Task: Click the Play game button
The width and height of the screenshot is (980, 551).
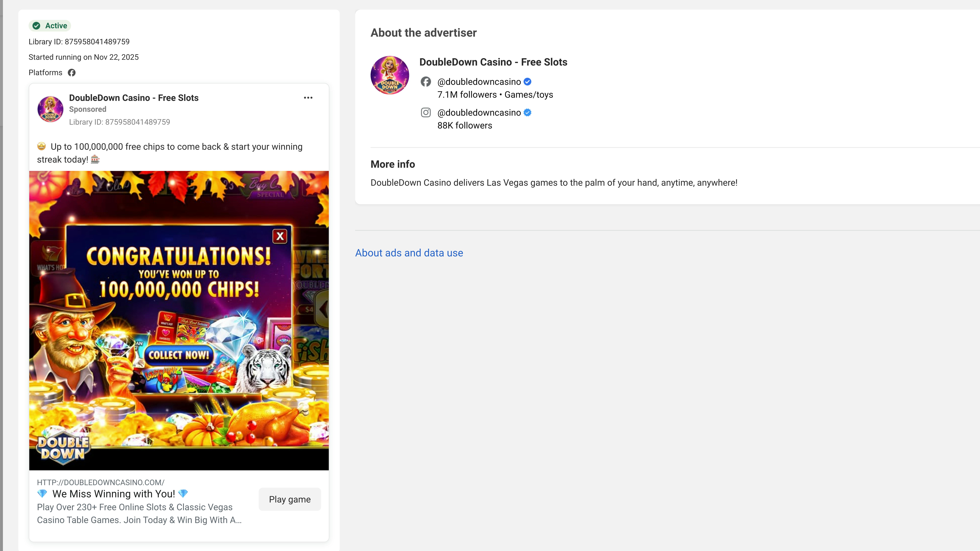Action: click(x=290, y=499)
